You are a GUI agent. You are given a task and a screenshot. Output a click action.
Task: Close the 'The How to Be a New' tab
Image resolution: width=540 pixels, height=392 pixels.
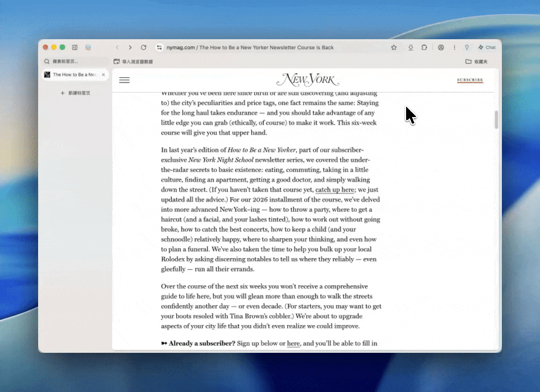tap(103, 75)
